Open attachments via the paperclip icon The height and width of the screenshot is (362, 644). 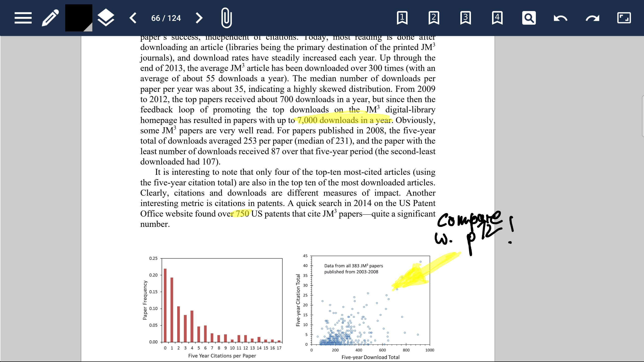click(x=226, y=17)
